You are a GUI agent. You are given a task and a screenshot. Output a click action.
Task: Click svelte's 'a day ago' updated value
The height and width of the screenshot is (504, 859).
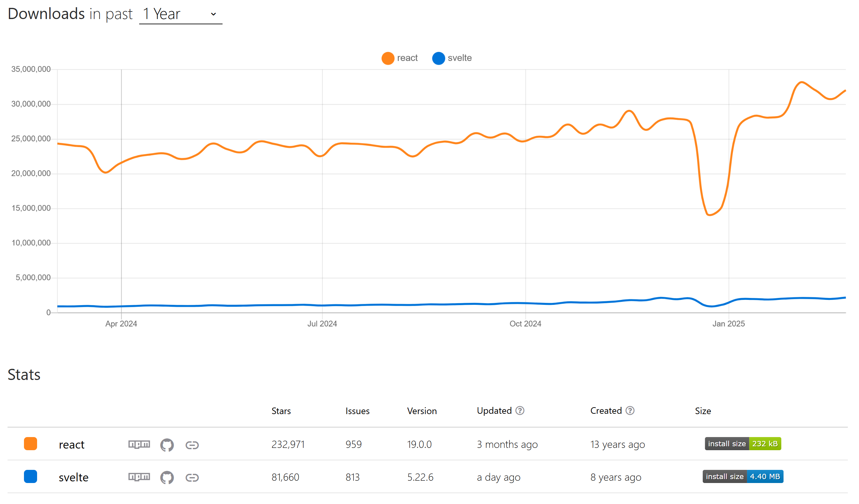pos(499,477)
